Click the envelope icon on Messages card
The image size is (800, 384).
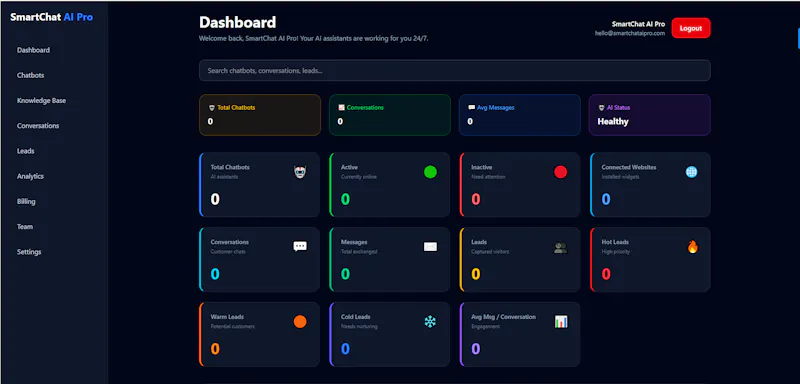430,247
